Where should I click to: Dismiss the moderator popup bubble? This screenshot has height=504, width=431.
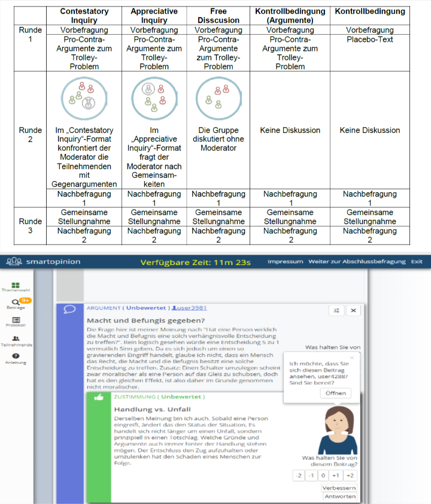click(x=352, y=357)
